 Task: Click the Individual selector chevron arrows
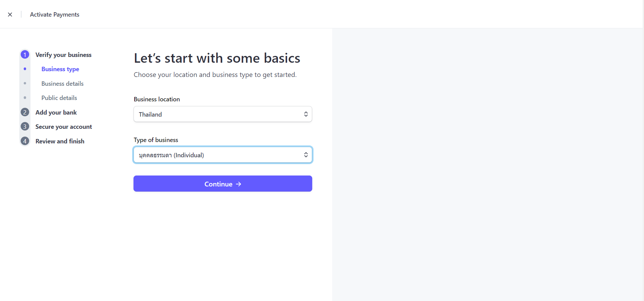pos(306,155)
